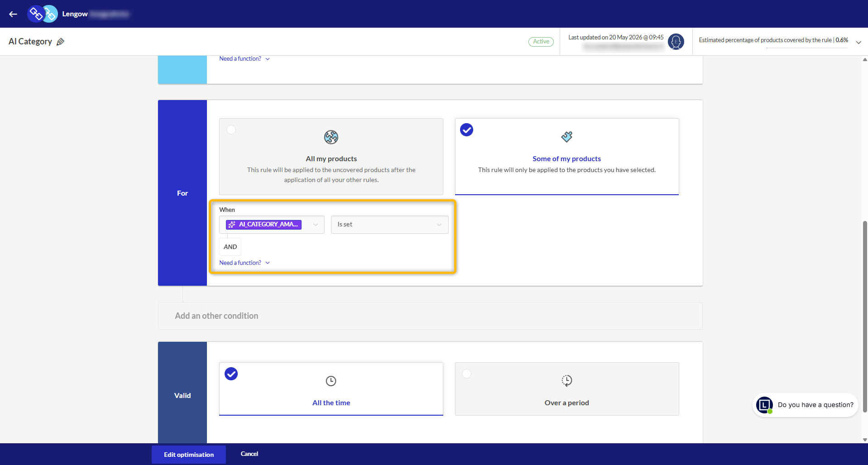The height and width of the screenshot is (465, 868).
Task: Click the AI Category rule title
Action: (x=30, y=42)
